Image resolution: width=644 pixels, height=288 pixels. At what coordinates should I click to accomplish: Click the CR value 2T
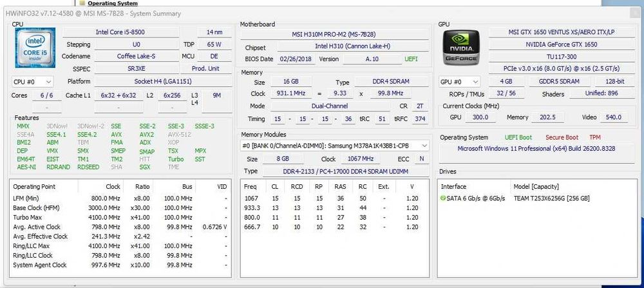[x=420, y=106]
